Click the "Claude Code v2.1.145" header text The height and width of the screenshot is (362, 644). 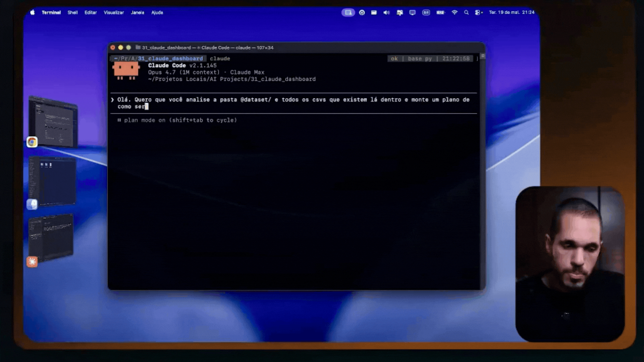coord(182,65)
